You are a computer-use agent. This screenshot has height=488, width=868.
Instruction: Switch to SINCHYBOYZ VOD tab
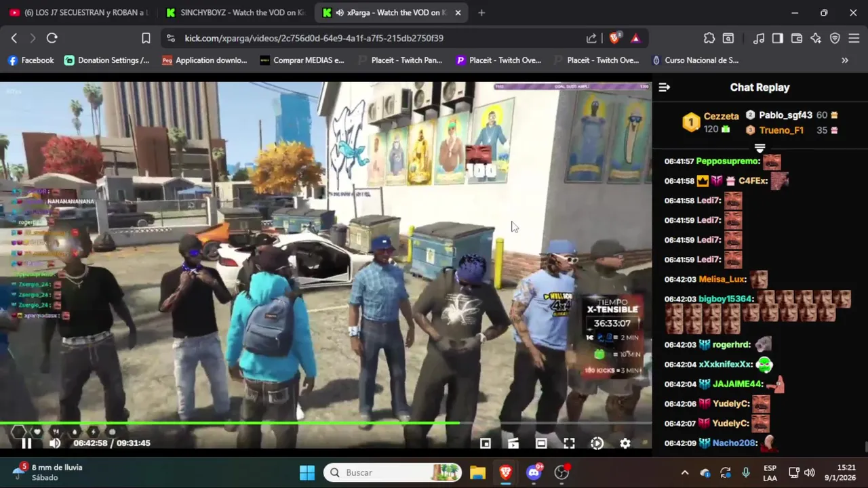[x=235, y=13]
